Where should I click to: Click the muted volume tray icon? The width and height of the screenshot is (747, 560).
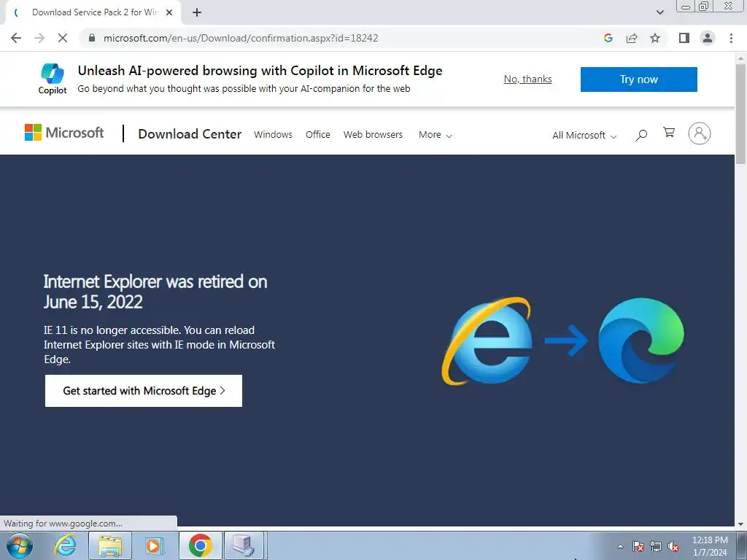tap(673, 546)
